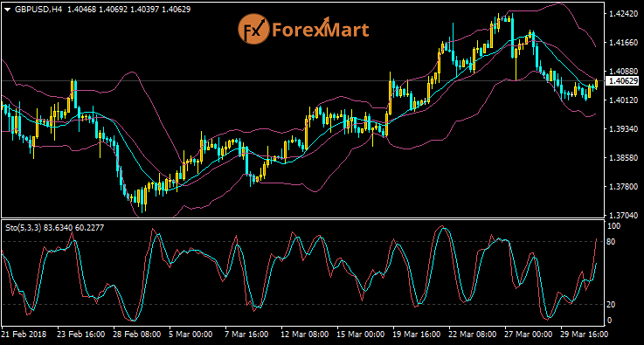Click the 1.37040 price scale value
644x345 pixels.
tap(623, 215)
